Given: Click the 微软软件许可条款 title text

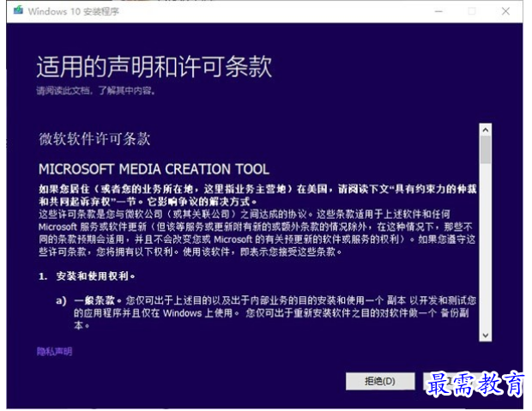Looking at the screenshot, I should tap(94, 139).
